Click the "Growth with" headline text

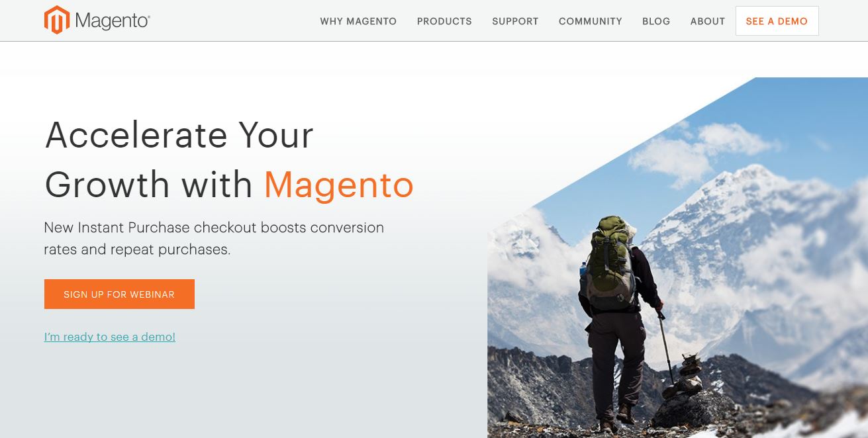point(149,185)
